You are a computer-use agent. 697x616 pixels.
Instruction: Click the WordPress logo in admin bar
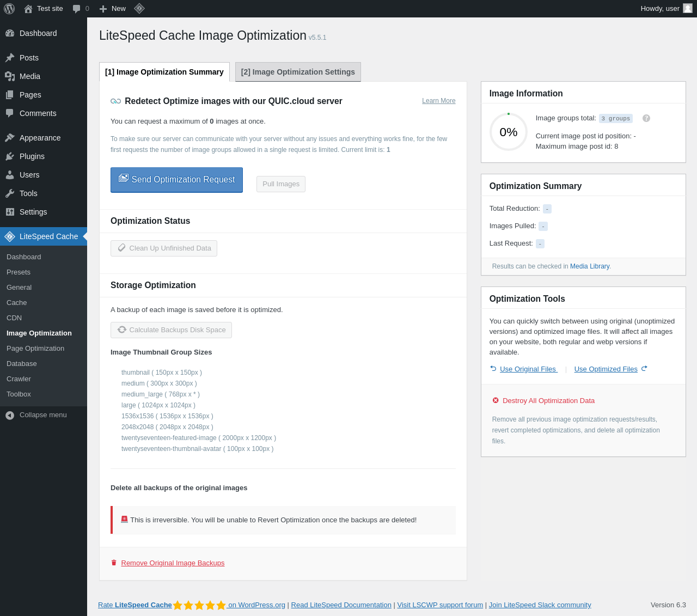click(x=9, y=9)
